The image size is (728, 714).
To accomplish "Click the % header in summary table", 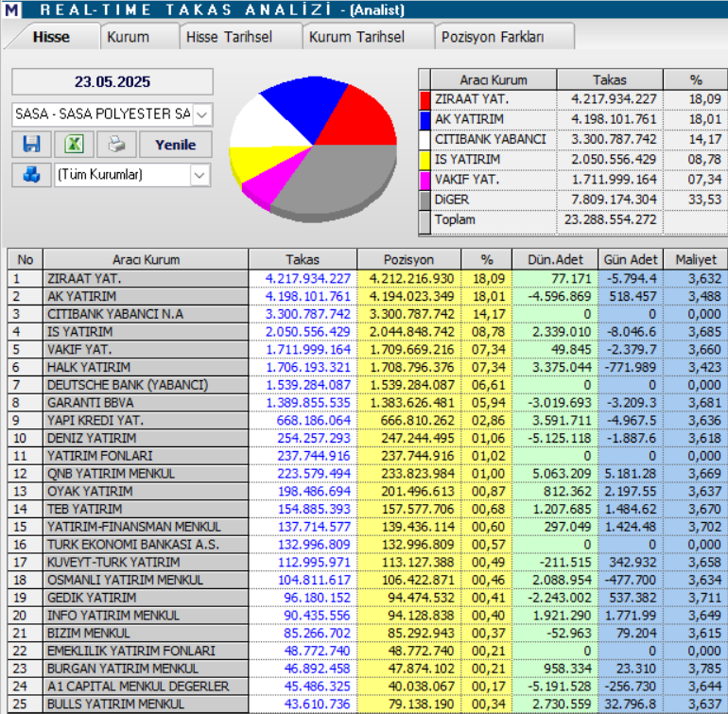I will coord(696,79).
